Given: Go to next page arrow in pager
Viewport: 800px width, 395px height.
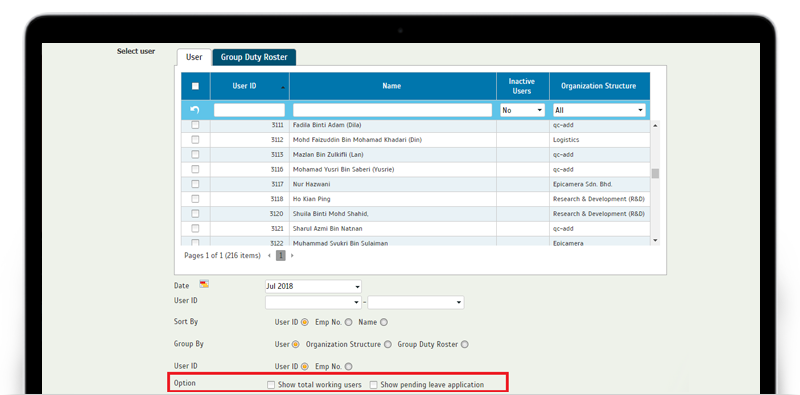Looking at the screenshot, I should point(292,255).
